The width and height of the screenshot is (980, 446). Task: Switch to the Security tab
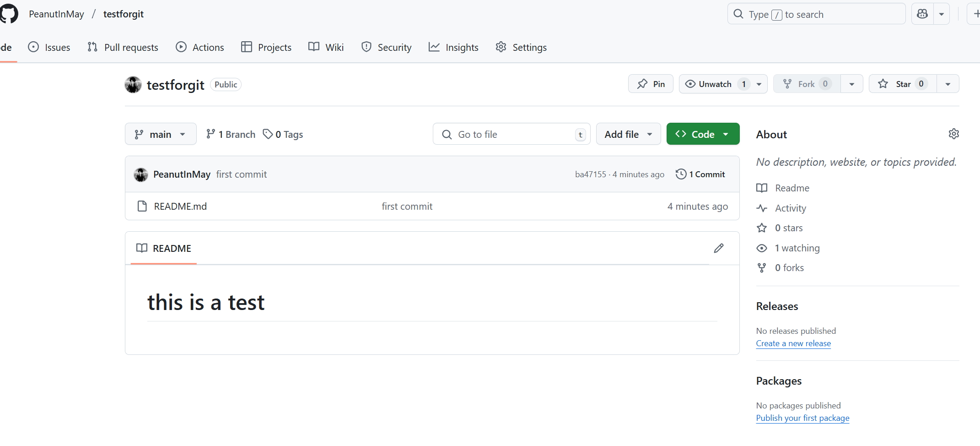tap(387, 47)
